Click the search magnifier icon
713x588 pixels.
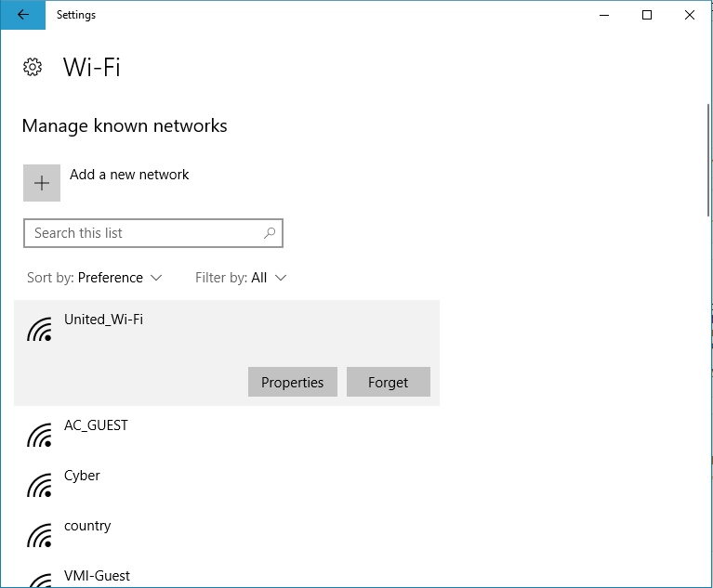270,233
